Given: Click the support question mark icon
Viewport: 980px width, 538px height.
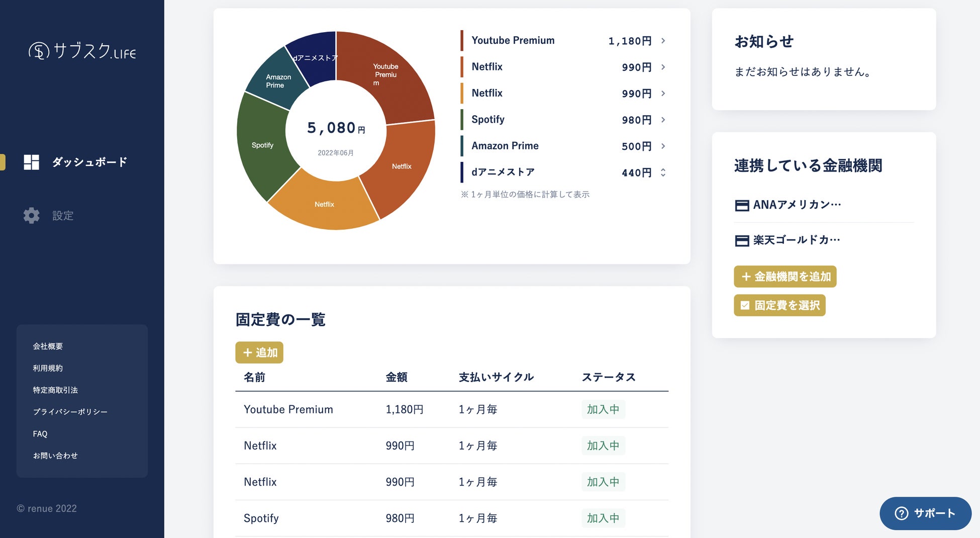Looking at the screenshot, I should 902,513.
